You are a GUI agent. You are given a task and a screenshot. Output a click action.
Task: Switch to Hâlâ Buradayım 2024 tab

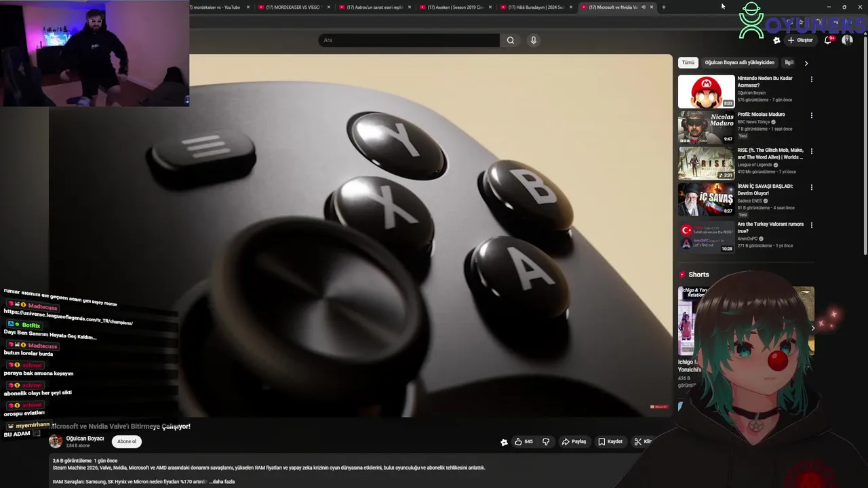(x=536, y=7)
